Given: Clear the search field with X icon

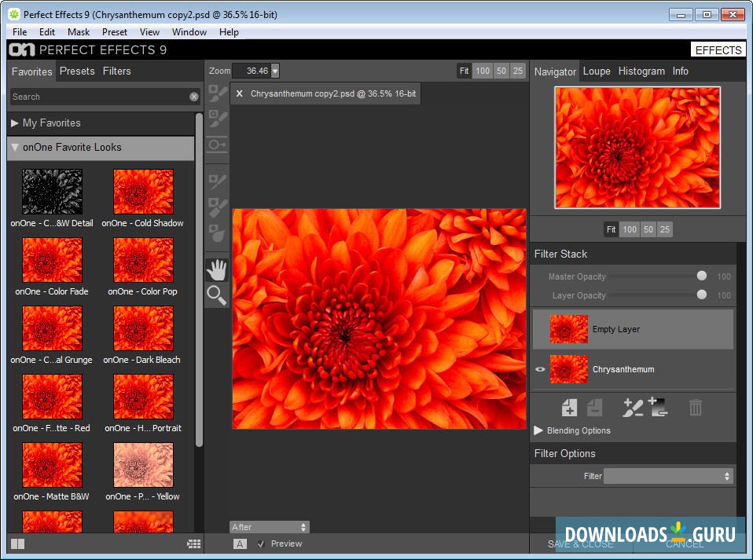Looking at the screenshot, I should (194, 97).
